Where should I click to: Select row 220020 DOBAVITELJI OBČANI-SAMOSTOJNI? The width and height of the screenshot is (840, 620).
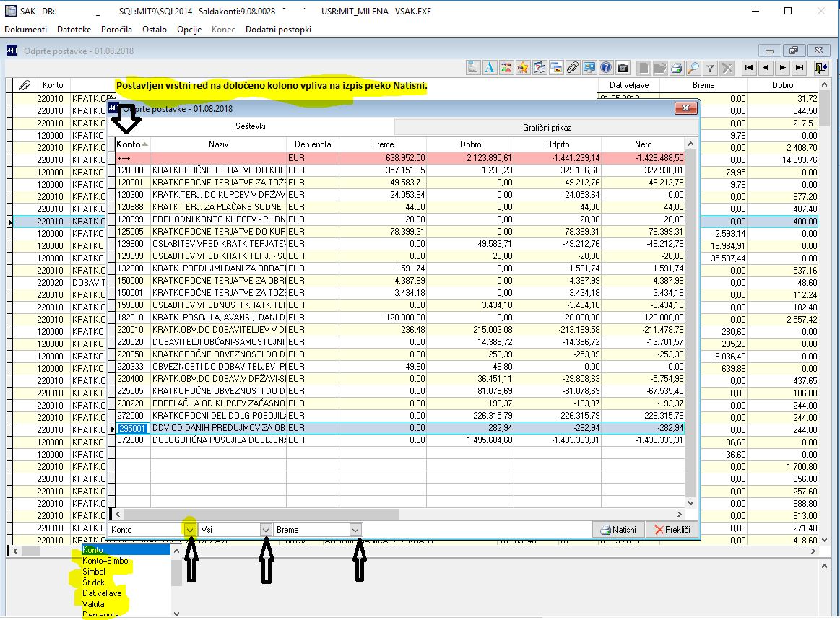(x=400, y=342)
